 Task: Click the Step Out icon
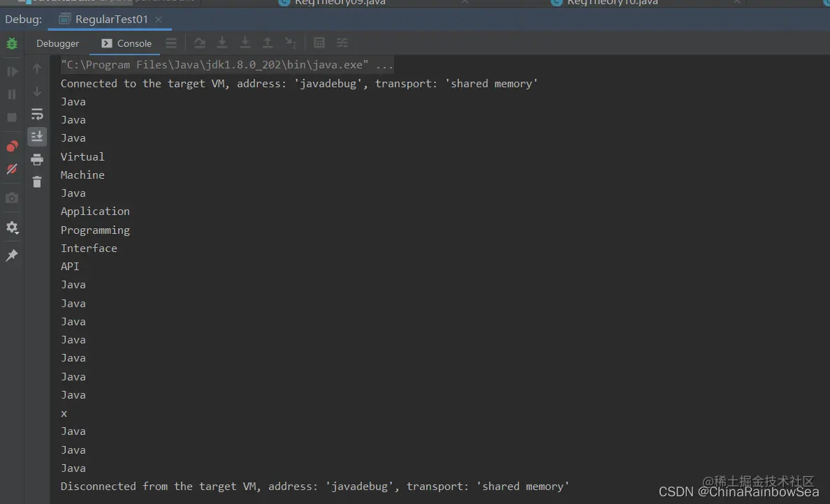268,43
